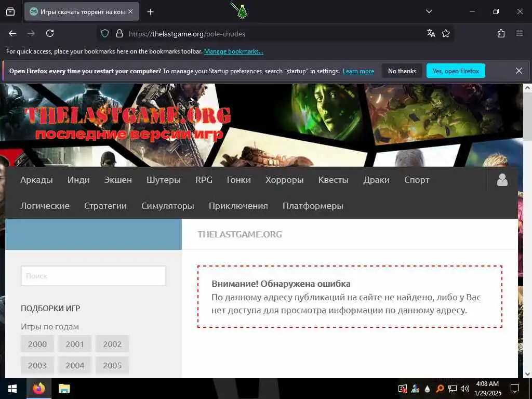The height and width of the screenshot is (399, 532).
Task: Open a new tab with plus button
Action: coord(150,12)
